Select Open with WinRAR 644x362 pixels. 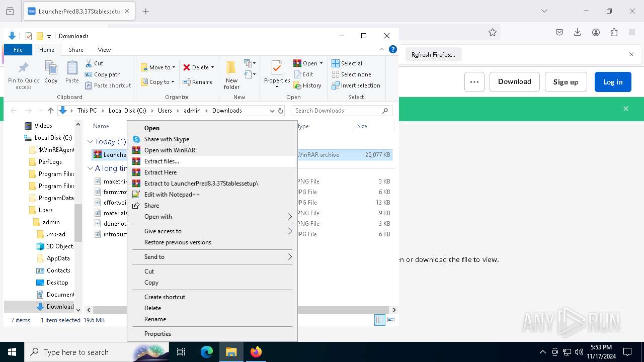(212, 150)
